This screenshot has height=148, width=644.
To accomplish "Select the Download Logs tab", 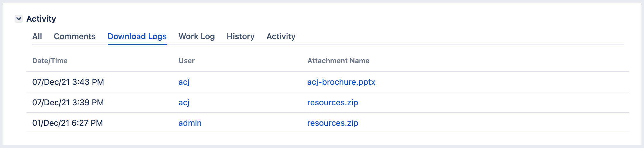I will pos(137,36).
